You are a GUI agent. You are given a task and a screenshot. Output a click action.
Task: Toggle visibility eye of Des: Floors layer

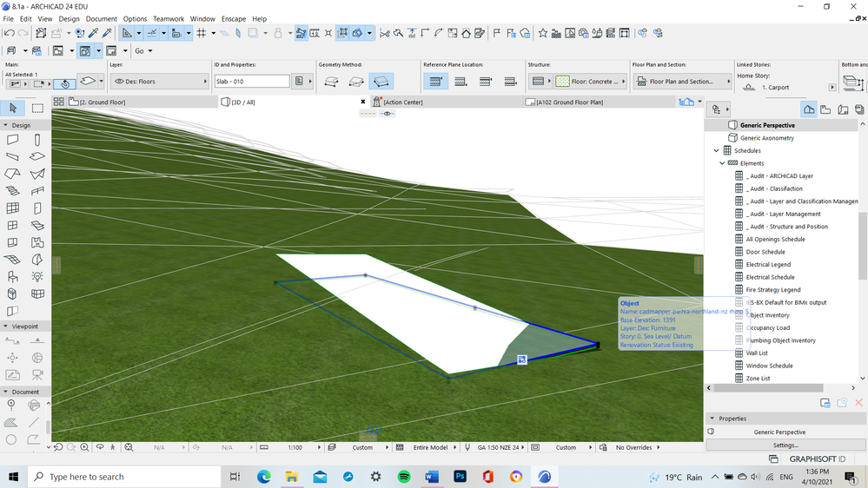(119, 82)
